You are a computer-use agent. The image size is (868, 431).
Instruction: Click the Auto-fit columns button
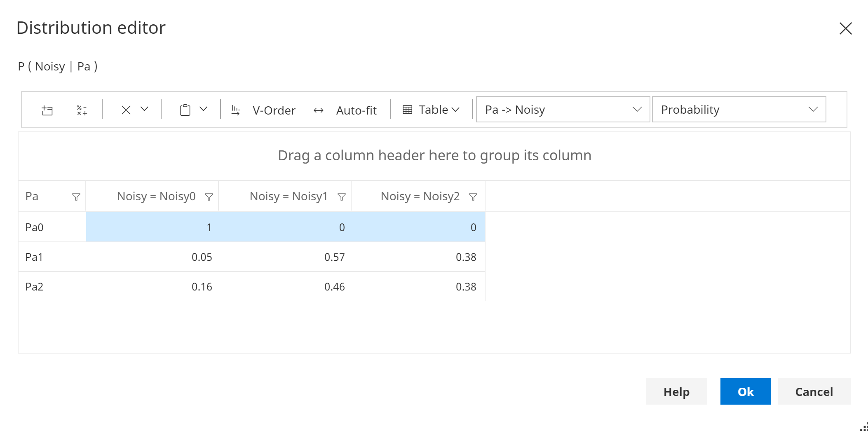coord(345,110)
